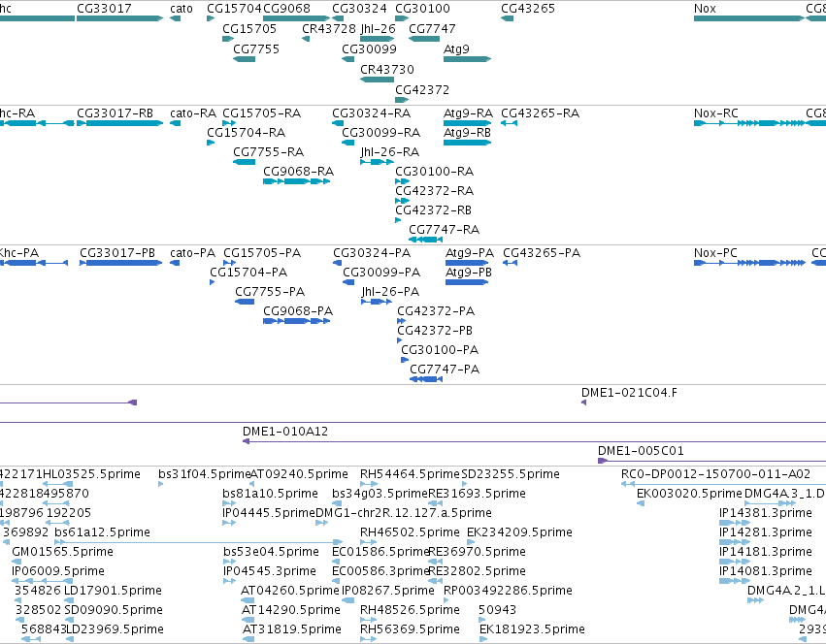The image size is (826, 644).
Task: Select transcript CG30099-RA
Action: coord(380,133)
